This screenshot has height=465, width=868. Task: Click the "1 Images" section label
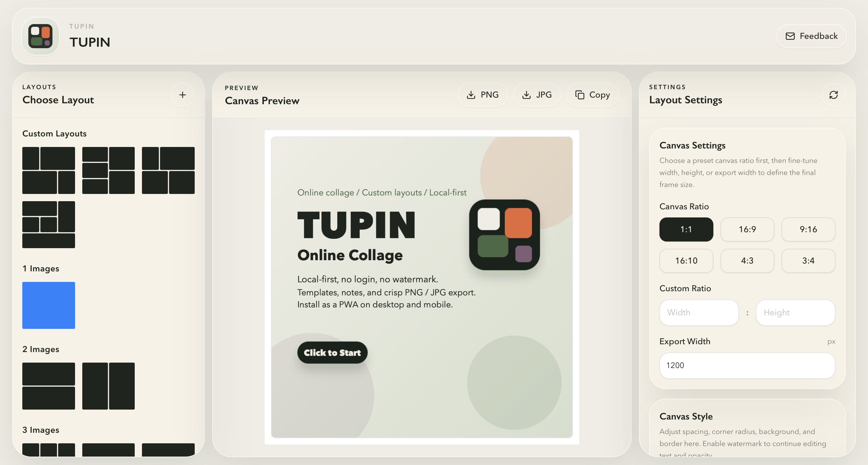click(x=41, y=269)
